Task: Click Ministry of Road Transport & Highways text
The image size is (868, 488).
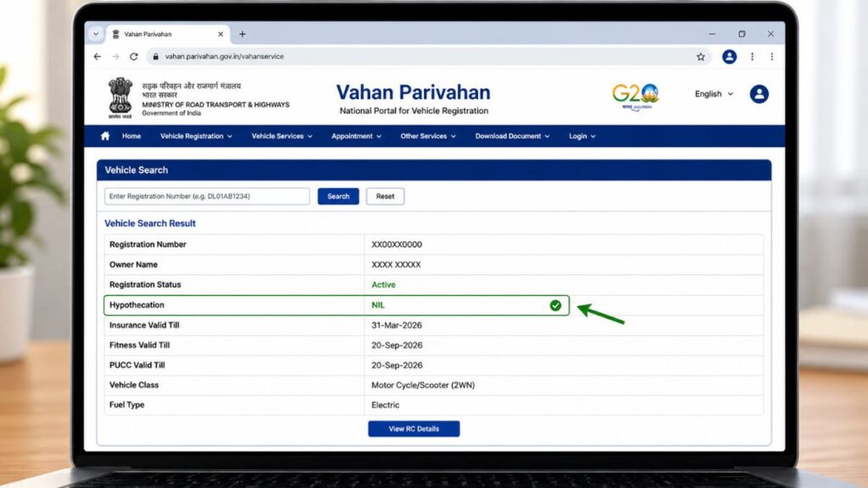Action: (x=215, y=104)
